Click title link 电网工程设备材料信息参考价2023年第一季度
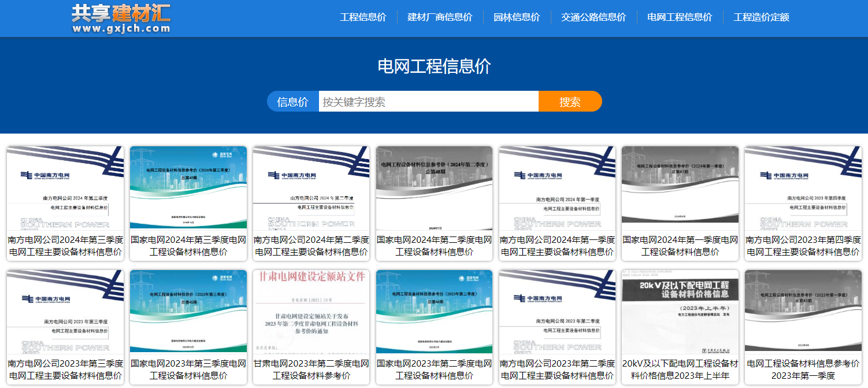The height and width of the screenshot is (388, 868). tap(803, 369)
